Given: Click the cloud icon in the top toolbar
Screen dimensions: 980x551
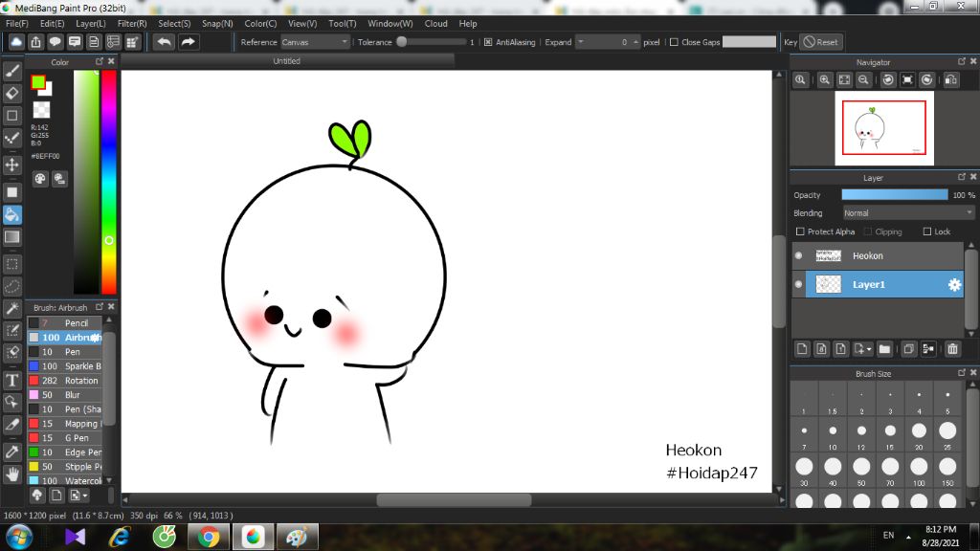Looking at the screenshot, I should click(16, 42).
